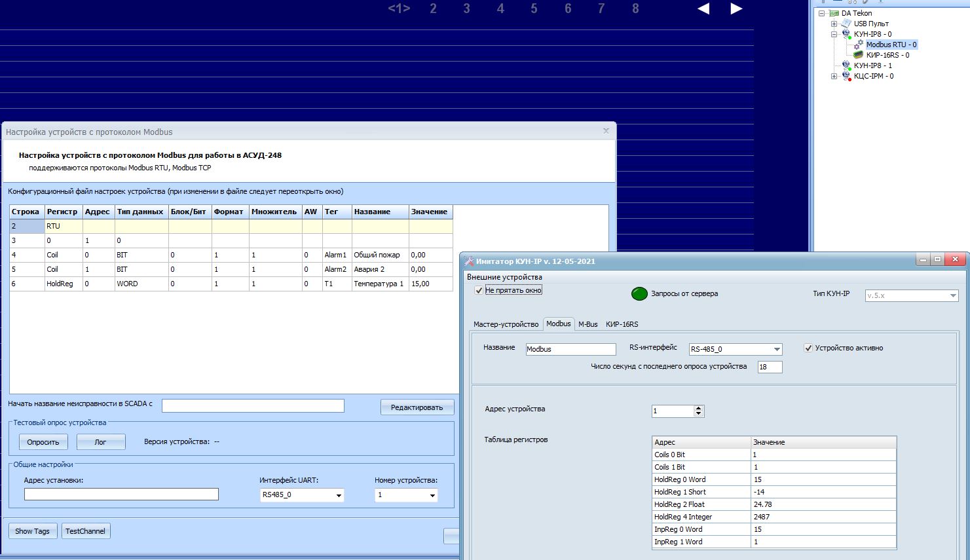Go to next page with right arrow
The height and width of the screenshot is (560, 970).
point(736,9)
